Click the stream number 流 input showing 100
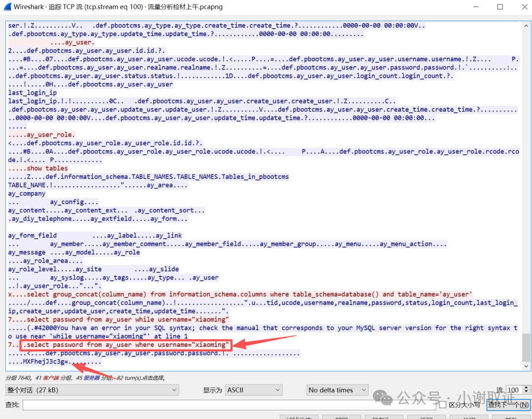The width and height of the screenshot is (532, 419). 512,389
